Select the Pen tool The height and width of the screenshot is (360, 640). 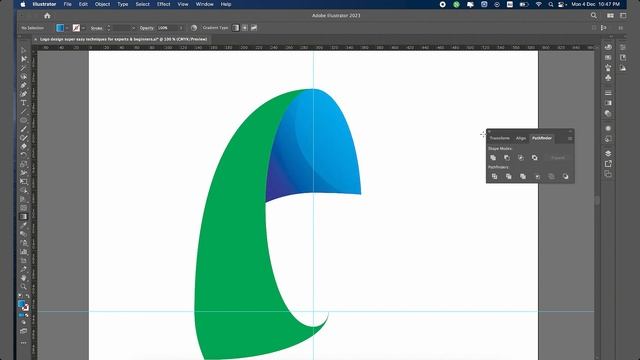click(x=23, y=85)
